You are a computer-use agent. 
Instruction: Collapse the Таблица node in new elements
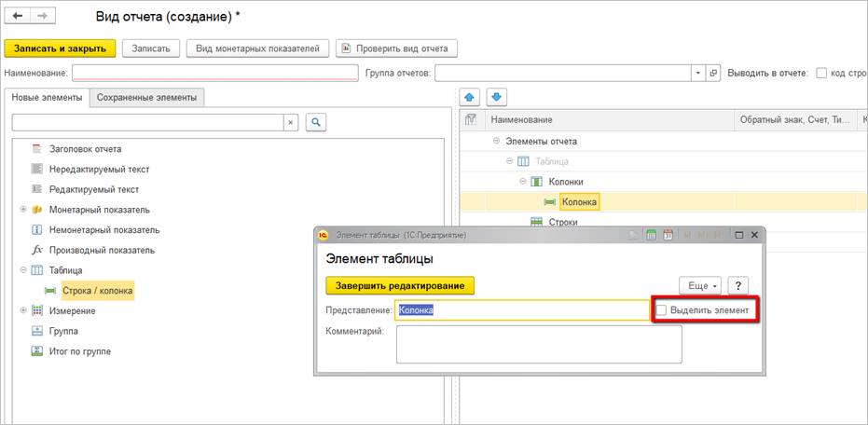tap(23, 270)
